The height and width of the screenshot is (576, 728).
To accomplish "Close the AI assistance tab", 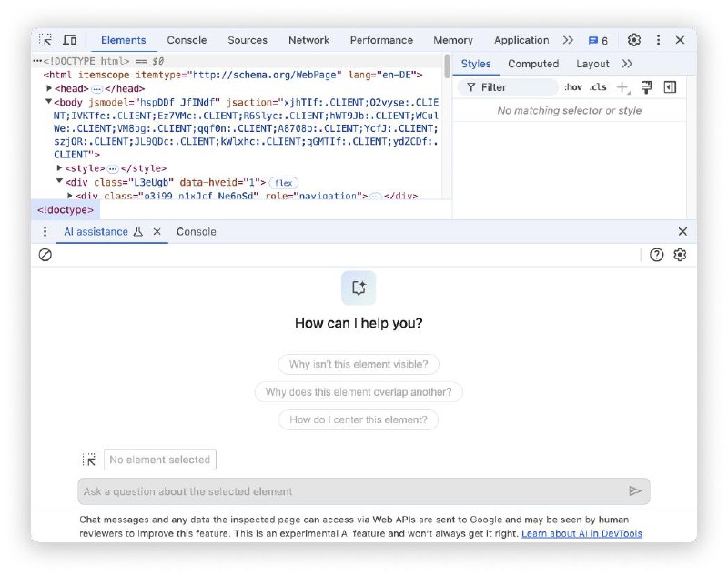I will (157, 232).
